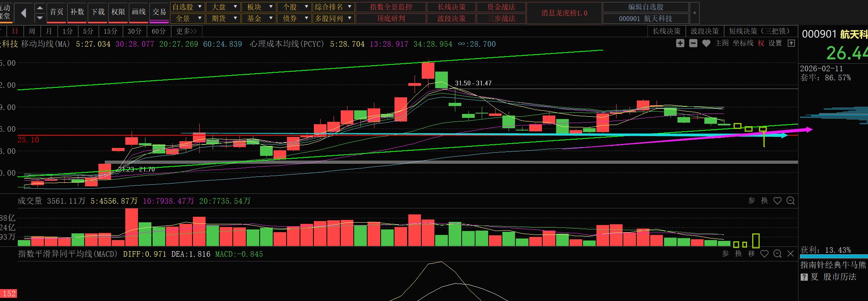
Task: Switch to 1分 period tab
Action: (x=68, y=31)
